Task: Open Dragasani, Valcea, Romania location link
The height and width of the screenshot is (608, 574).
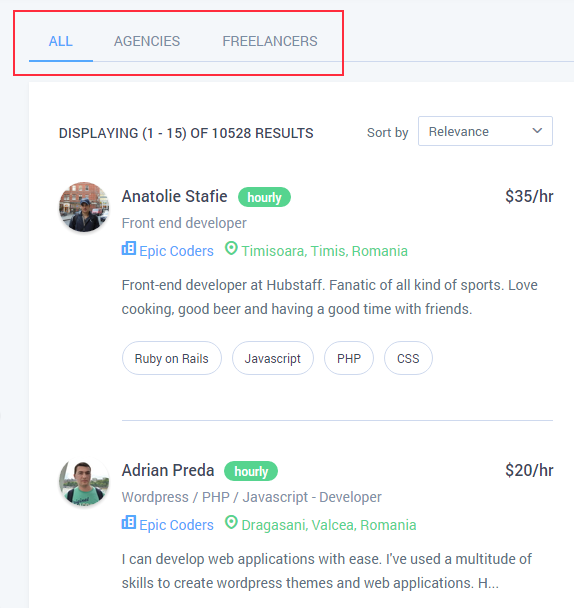Action: 329,525
